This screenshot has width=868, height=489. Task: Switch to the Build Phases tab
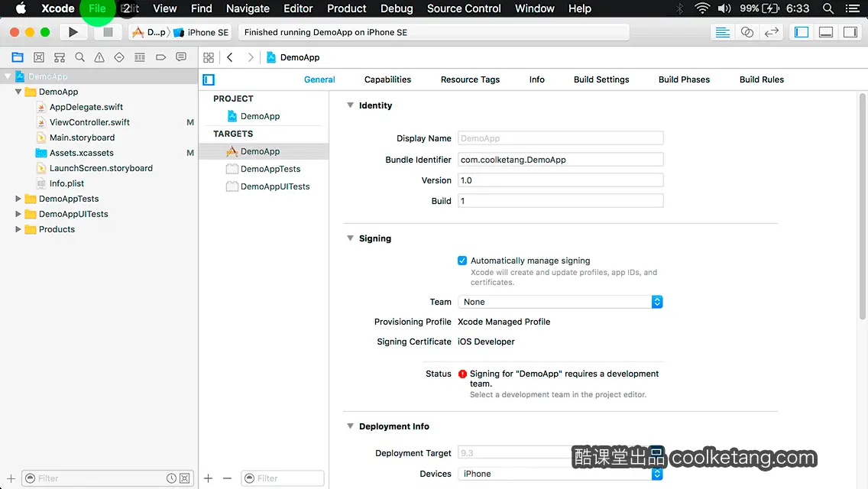(x=684, y=79)
